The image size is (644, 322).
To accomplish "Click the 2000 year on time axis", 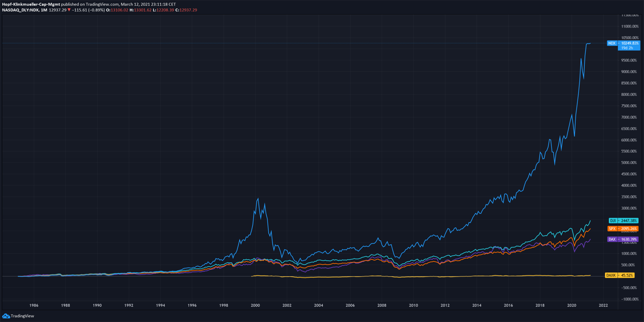I will click(255, 305).
